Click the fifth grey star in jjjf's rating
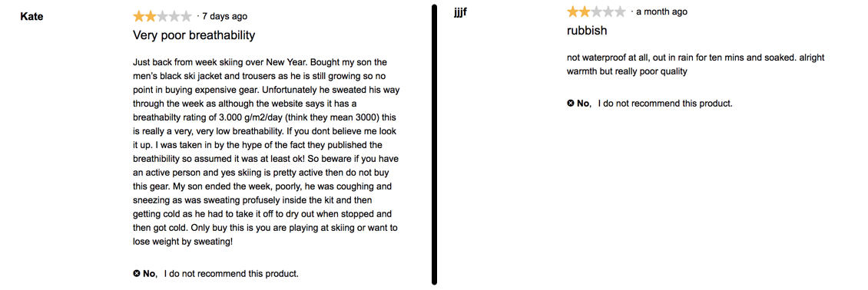 click(x=620, y=12)
